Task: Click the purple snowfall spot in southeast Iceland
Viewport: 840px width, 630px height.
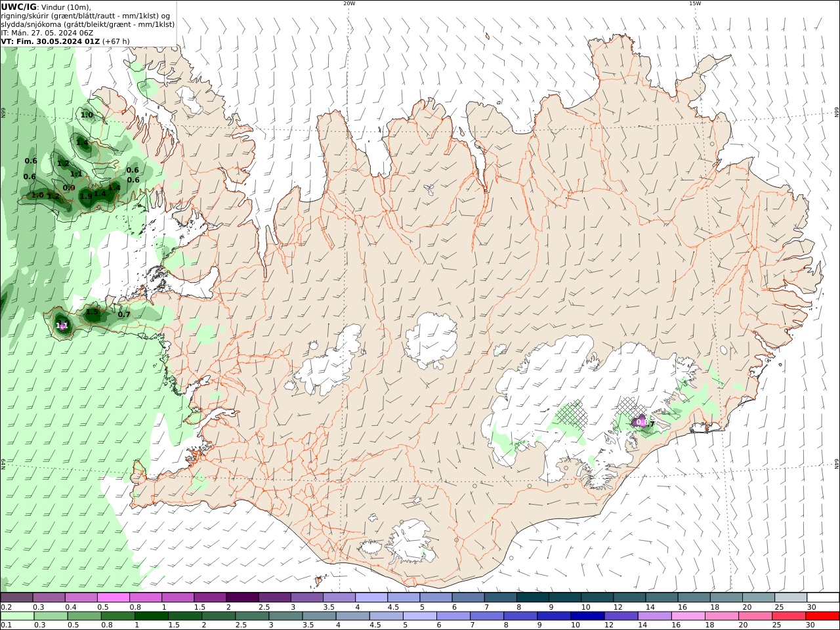Action: click(x=639, y=421)
